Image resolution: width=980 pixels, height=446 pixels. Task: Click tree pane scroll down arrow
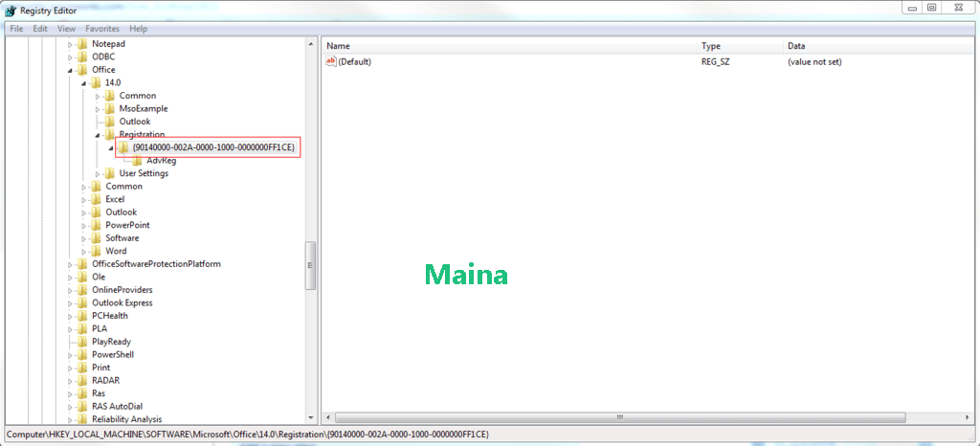tap(311, 417)
